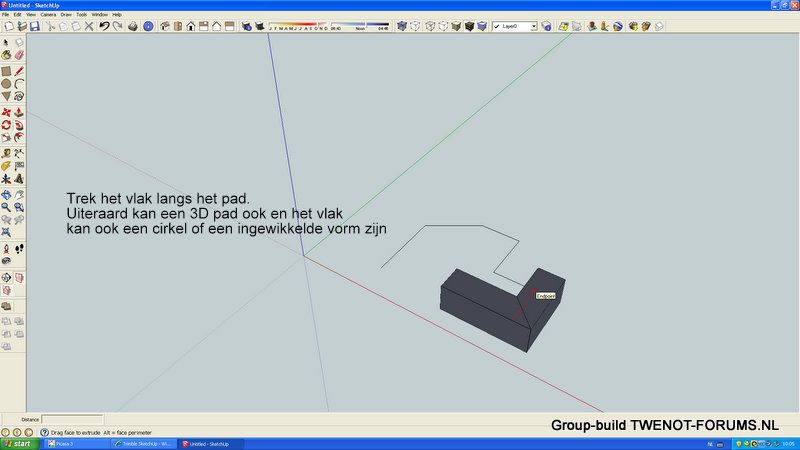Open the Tools menu
The height and width of the screenshot is (450, 800).
coord(82,15)
